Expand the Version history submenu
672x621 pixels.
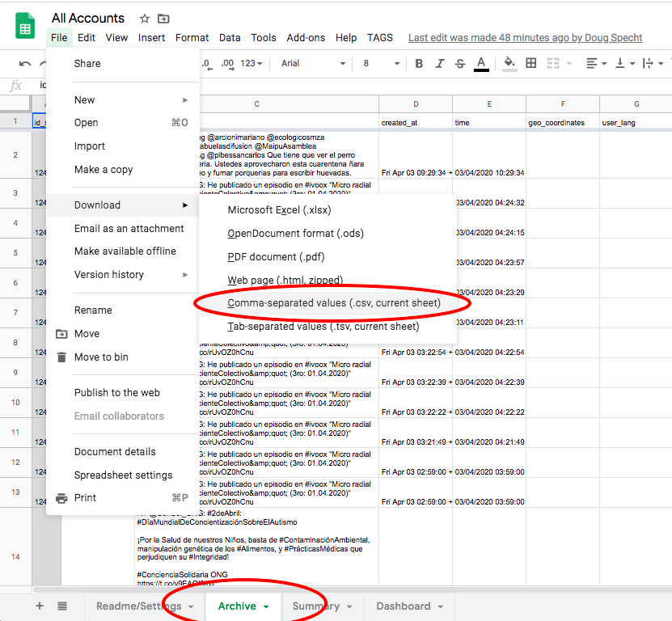coord(123,275)
